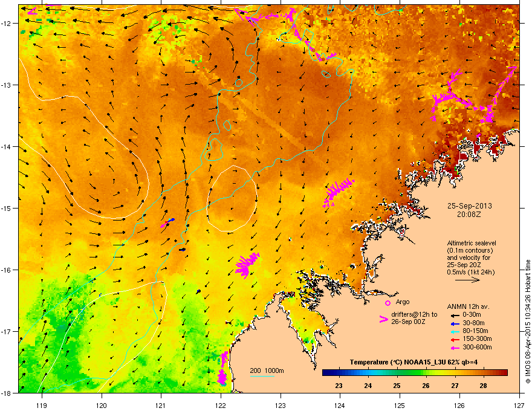Click the '0-30m' depth label
The width and height of the screenshot is (532, 411).
click(472, 315)
